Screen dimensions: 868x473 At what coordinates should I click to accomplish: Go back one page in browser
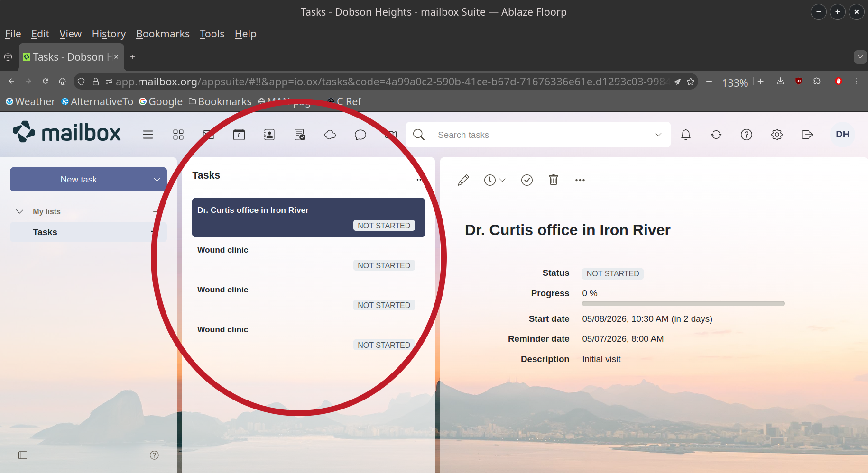[x=11, y=81]
